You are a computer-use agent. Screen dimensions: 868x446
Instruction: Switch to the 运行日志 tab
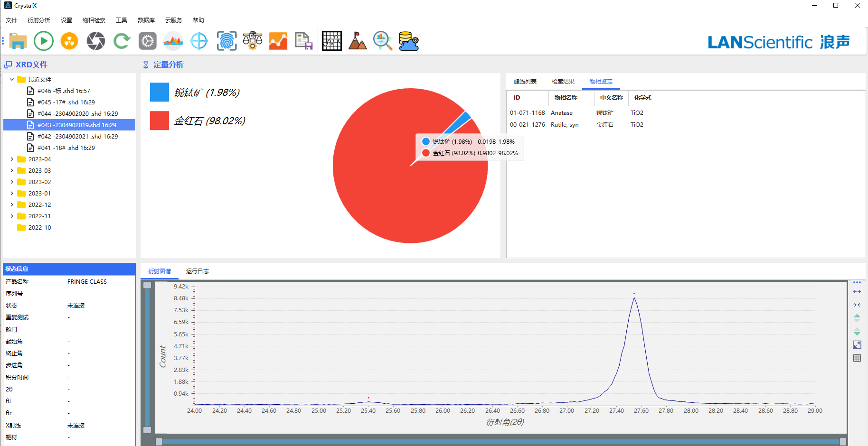197,271
